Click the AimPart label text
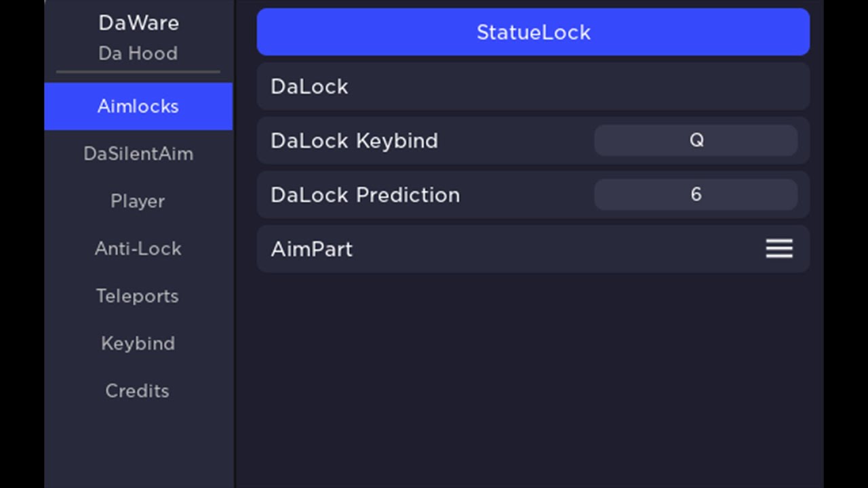Screen dimensions: 868x488 point(311,249)
